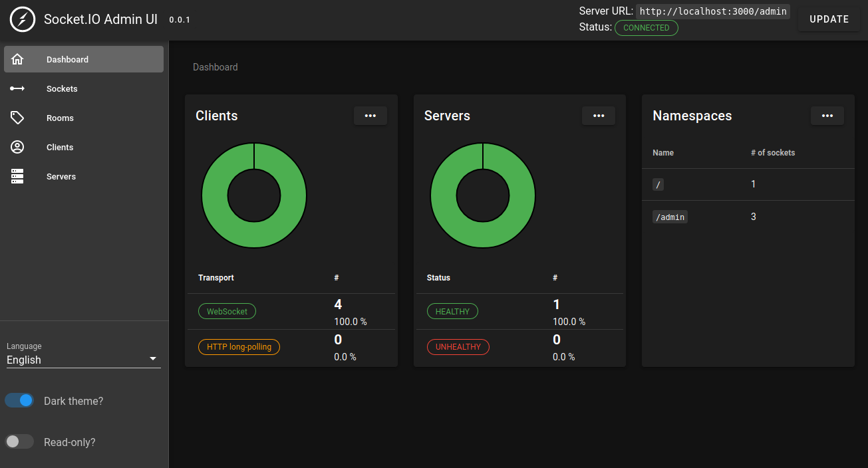Open the Namespaces card options menu
Screen dimensions: 868x468
(x=827, y=115)
